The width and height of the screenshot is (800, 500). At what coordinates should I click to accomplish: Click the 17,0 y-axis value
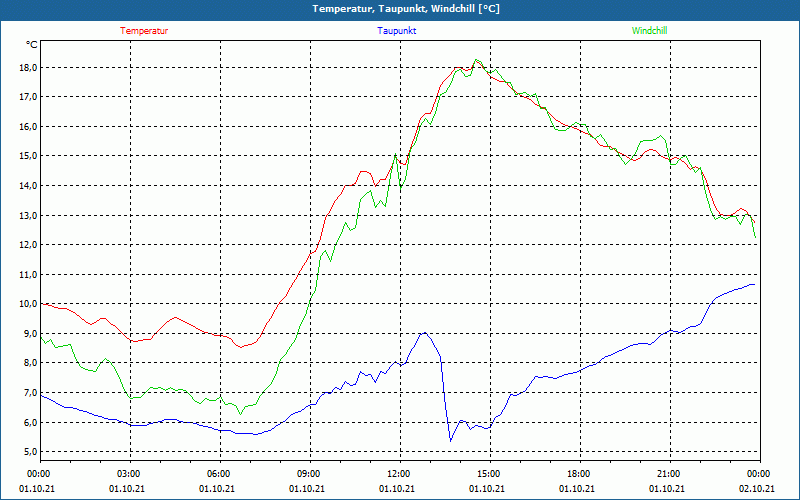[x=29, y=96]
